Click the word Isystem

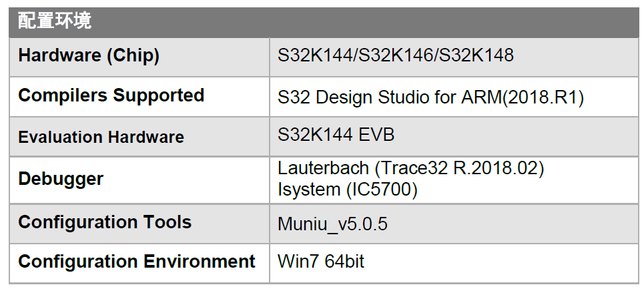coord(309,190)
